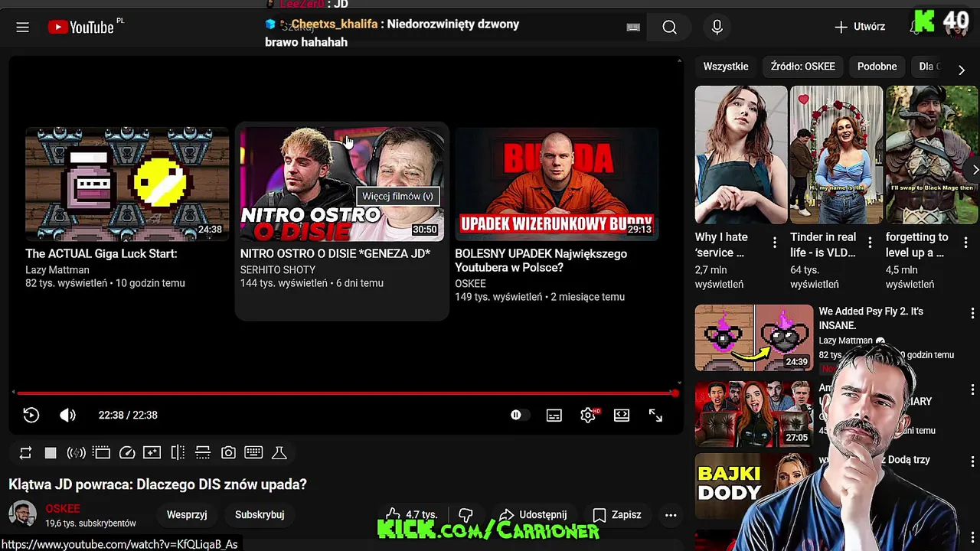Viewport: 980px width, 551px height.
Task: Click the 'Klątwa JD powraca' video title
Action: pyautogui.click(x=158, y=484)
